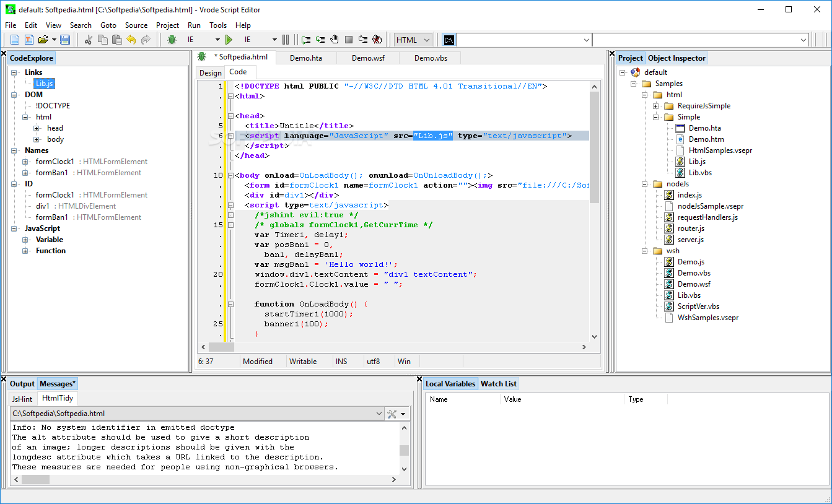
Task: Click the server.js script icon in Project tree
Action: tap(669, 240)
